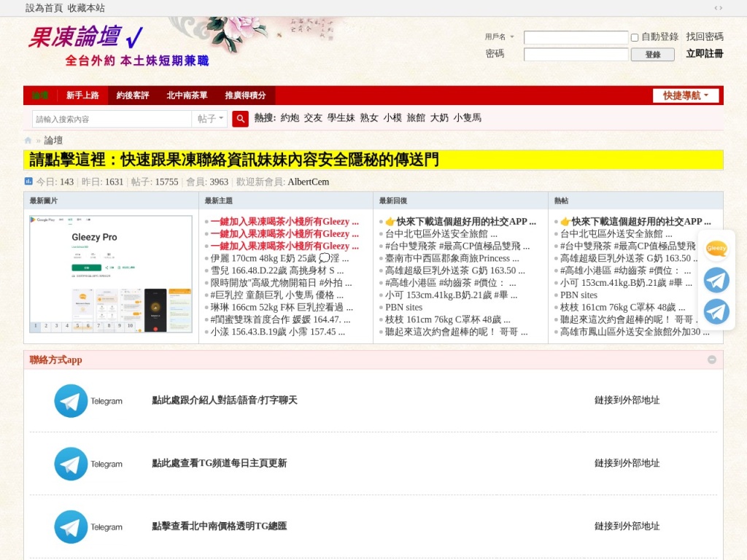Screen dimensions: 747x560
Task: Open the 新手上路 nav menu item
Action: (x=82, y=96)
